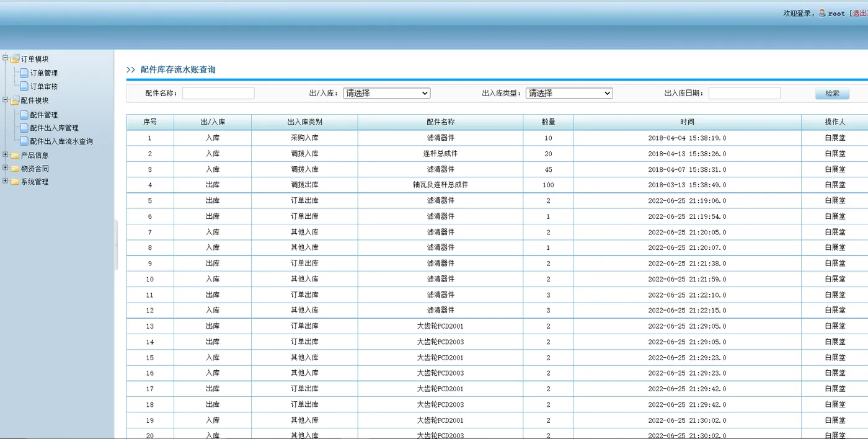Click timestamp 2022-06-25 21:22:15.0
The height and width of the screenshot is (439, 868).
(x=687, y=310)
